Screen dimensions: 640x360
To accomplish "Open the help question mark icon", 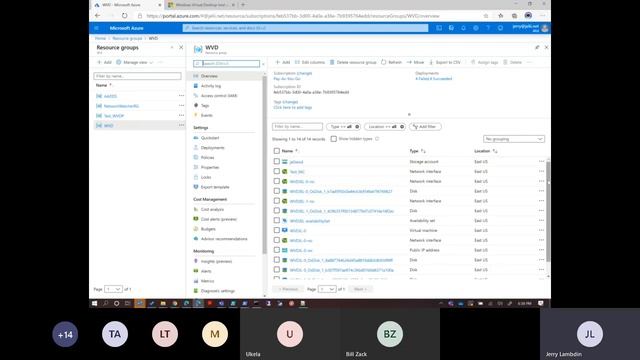I will click(x=488, y=28).
